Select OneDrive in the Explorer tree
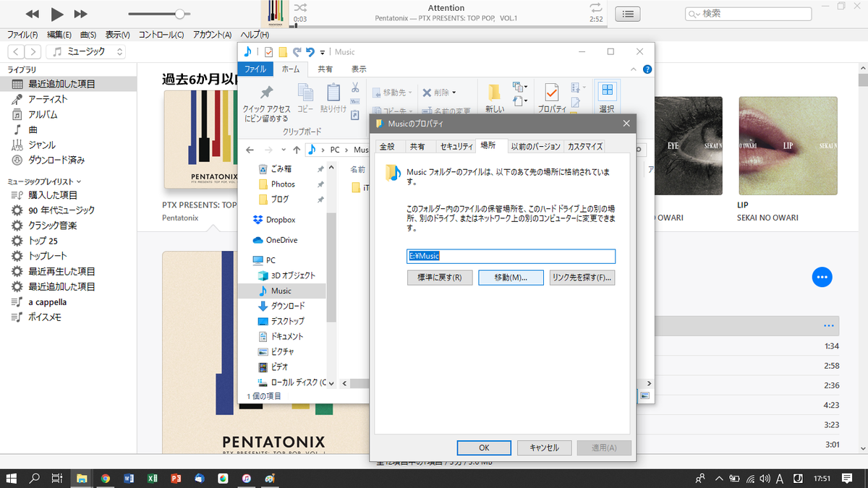This screenshot has width=868, height=488. coord(281,240)
